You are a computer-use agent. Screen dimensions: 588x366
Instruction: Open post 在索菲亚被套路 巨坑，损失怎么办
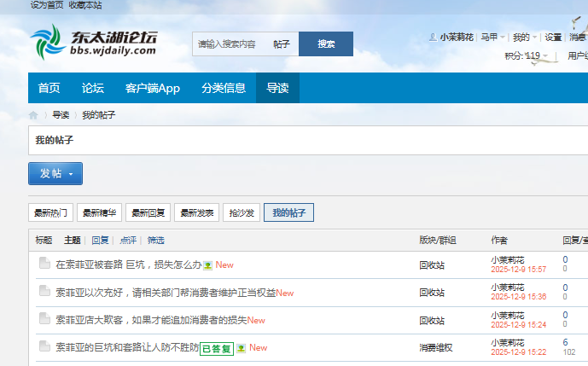[x=129, y=264]
